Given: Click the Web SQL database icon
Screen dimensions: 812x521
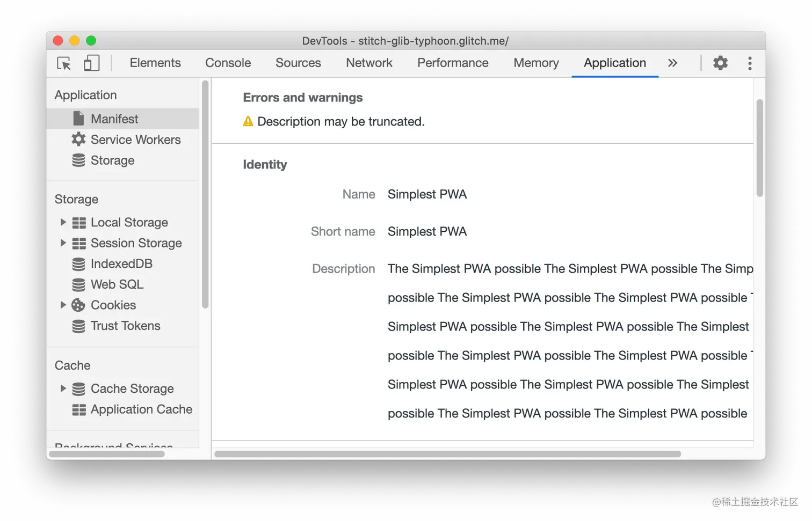Looking at the screenshot, I should click(x=78, y=284).
